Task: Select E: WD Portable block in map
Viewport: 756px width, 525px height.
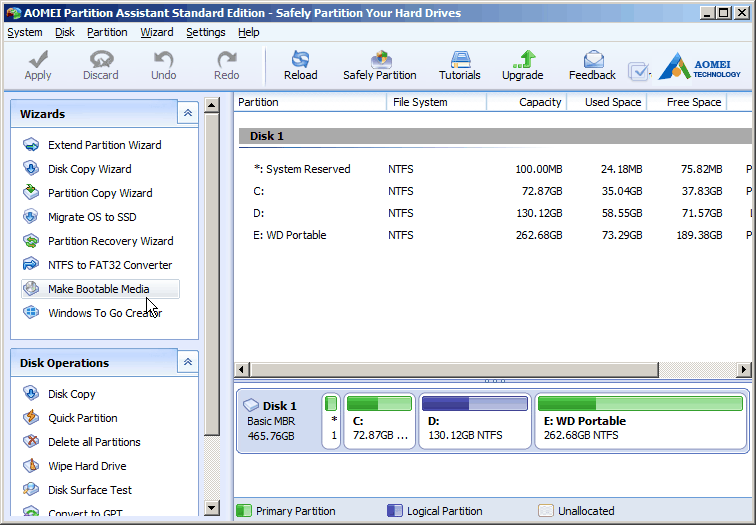Action: 641,421
